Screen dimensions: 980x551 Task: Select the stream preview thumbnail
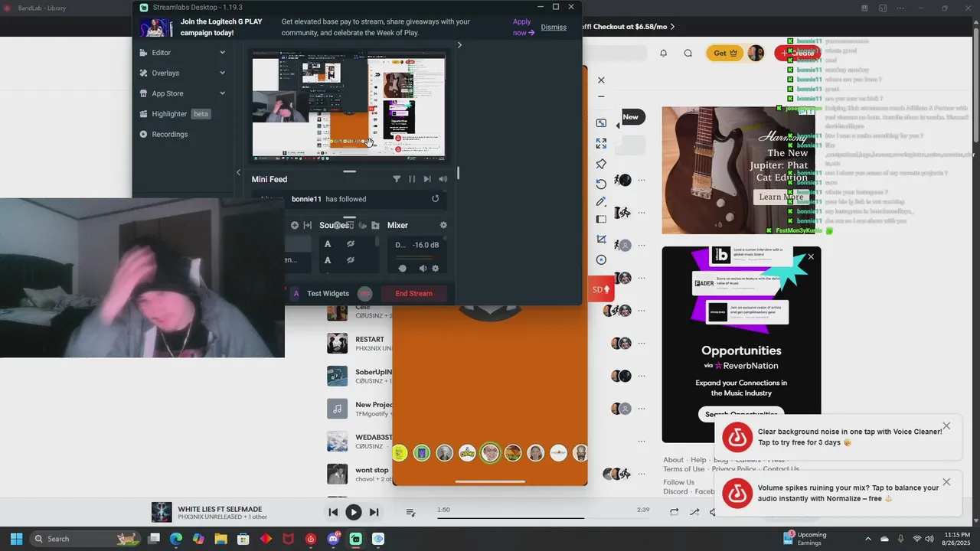tap(349, 105)
